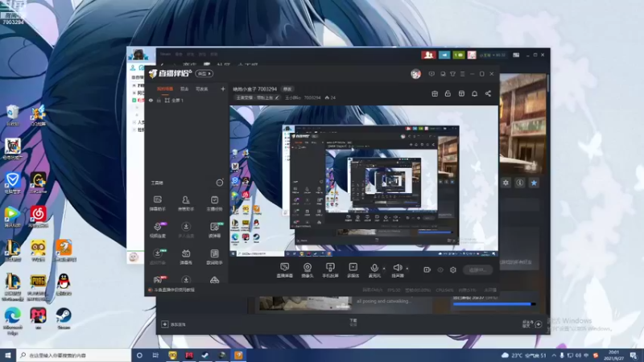The height and width of the screenshot is (362, 644).
Task: Open the live danmaku (直播弹幕) source tool
Action: pyautogui.click(x=285, y=270)
